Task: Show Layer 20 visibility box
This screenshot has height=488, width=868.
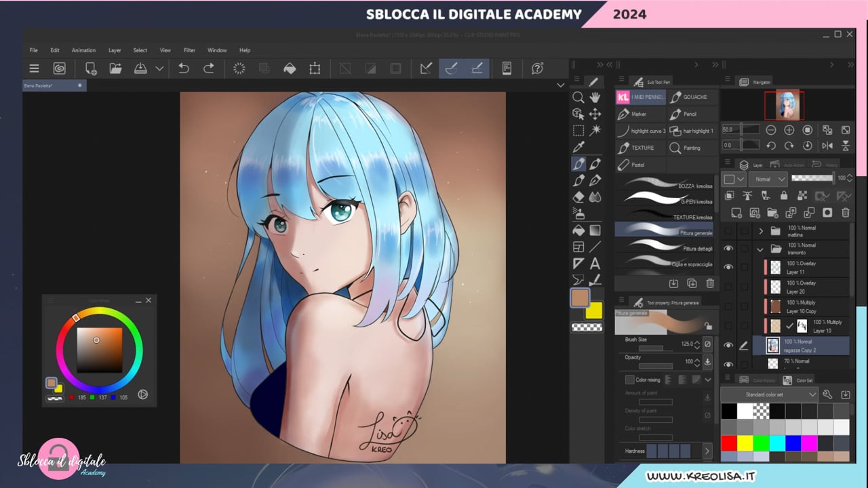Action: coord(728,287)
